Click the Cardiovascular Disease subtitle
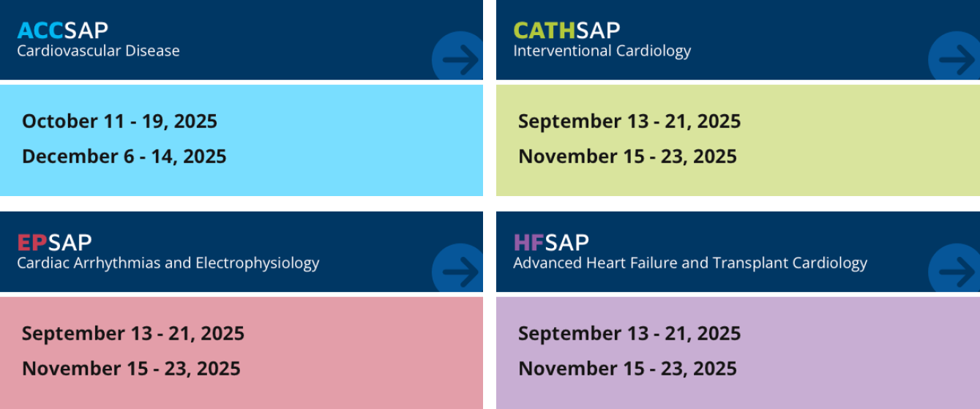Viewport: 980px width, 409px height. [98, 50]
